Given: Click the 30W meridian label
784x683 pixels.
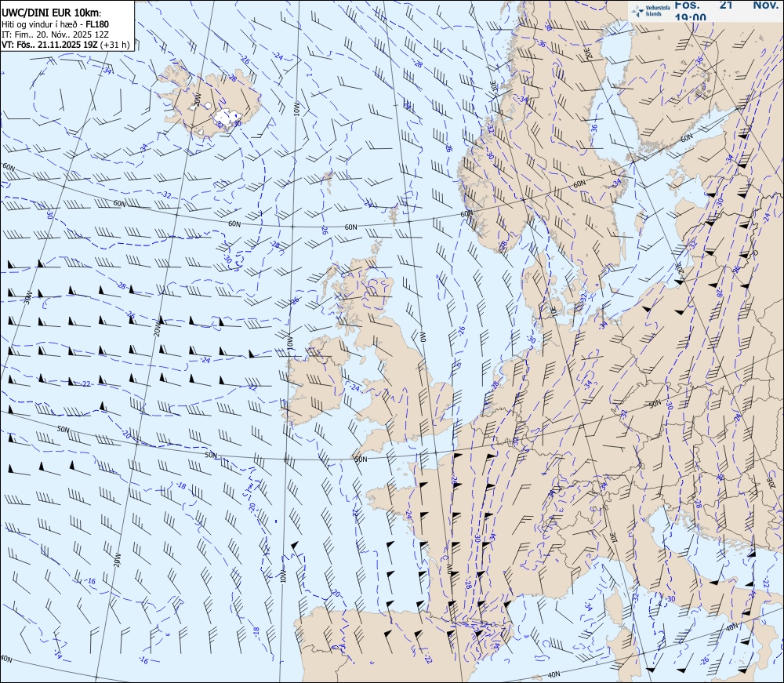Looking at the screenshot, I should pyautogui.click(x=28, y=297).
